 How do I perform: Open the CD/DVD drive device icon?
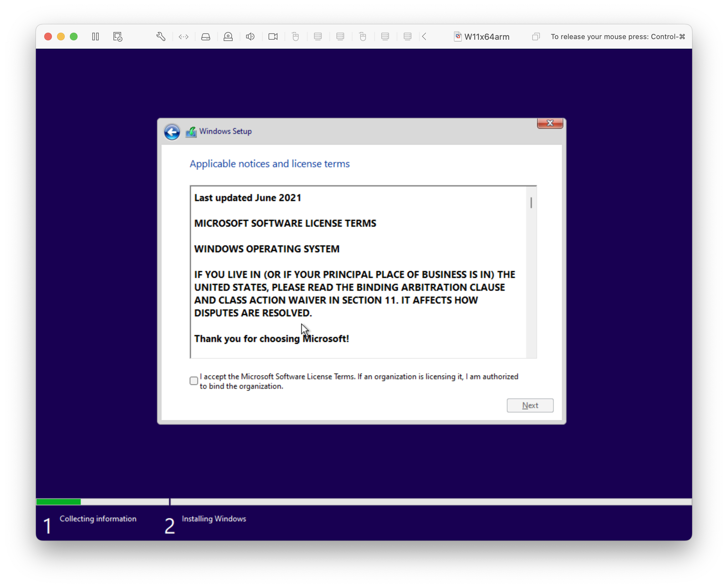[x=228, y=37]
